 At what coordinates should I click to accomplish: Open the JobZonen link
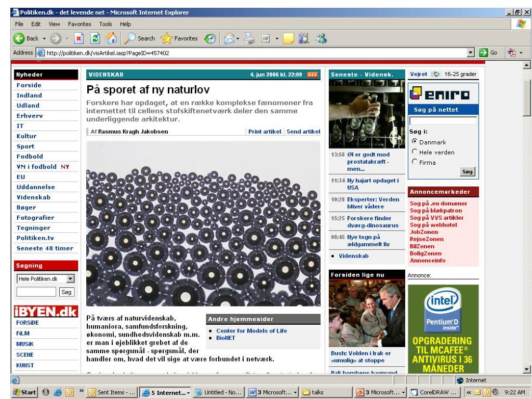(x=424, y=232)
